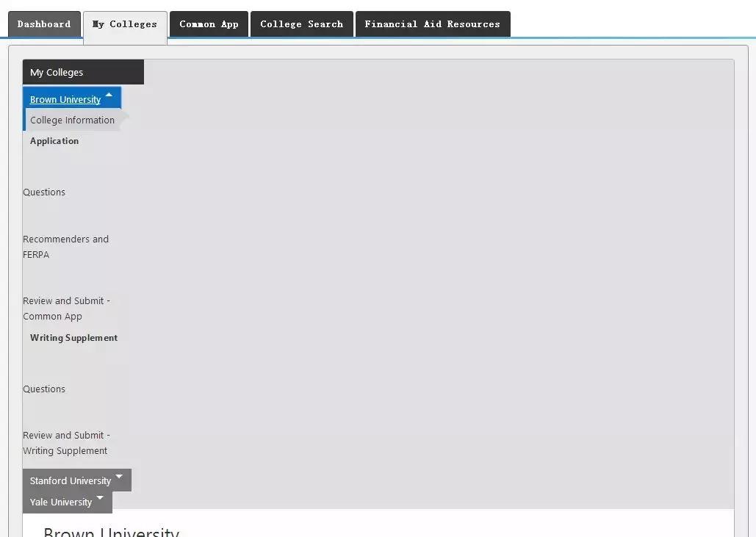The height and width of the screenshot is (537, 756).
Task: Click the My Colleges sidebar header
Action: (x=83, y=72)
